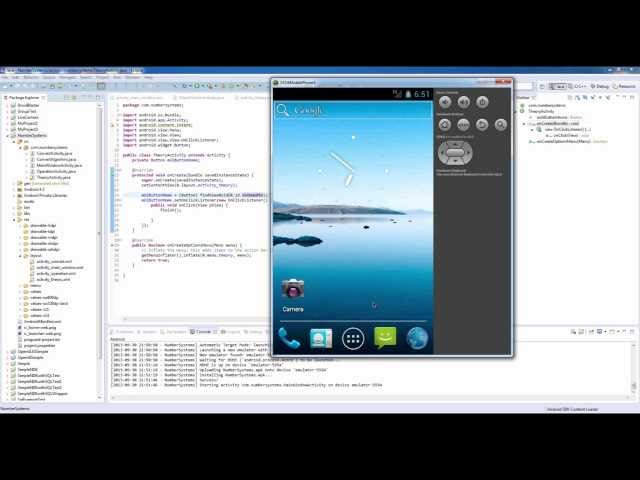
Task: Collapse onCreate(Bundle) in the Outline view
Action: 524,123
